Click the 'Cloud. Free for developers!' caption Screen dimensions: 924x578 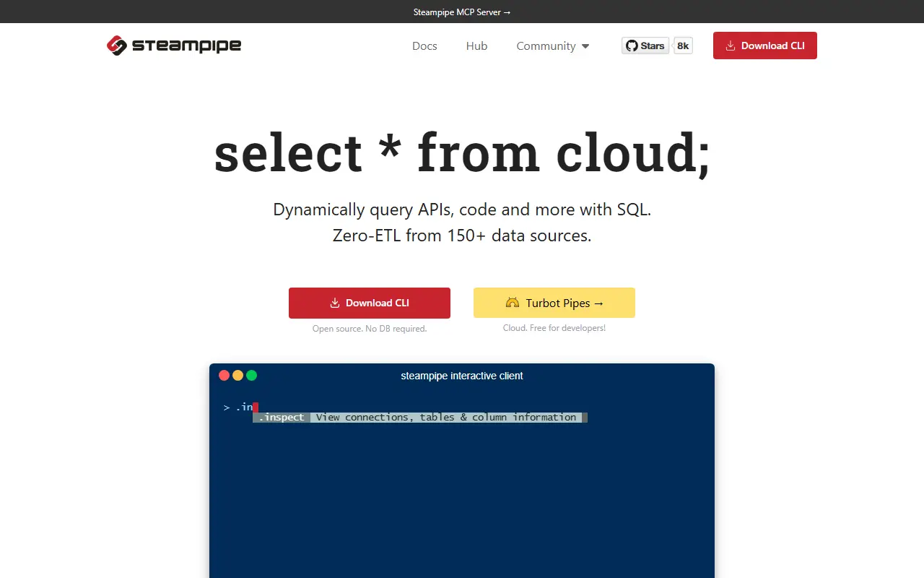click(x=554, y=328)
